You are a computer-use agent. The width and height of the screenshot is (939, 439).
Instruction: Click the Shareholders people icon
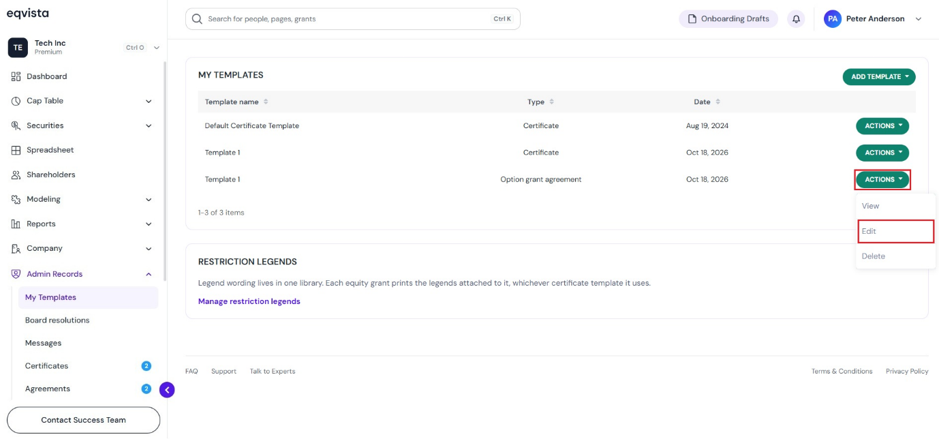click(x=16, y=175)
